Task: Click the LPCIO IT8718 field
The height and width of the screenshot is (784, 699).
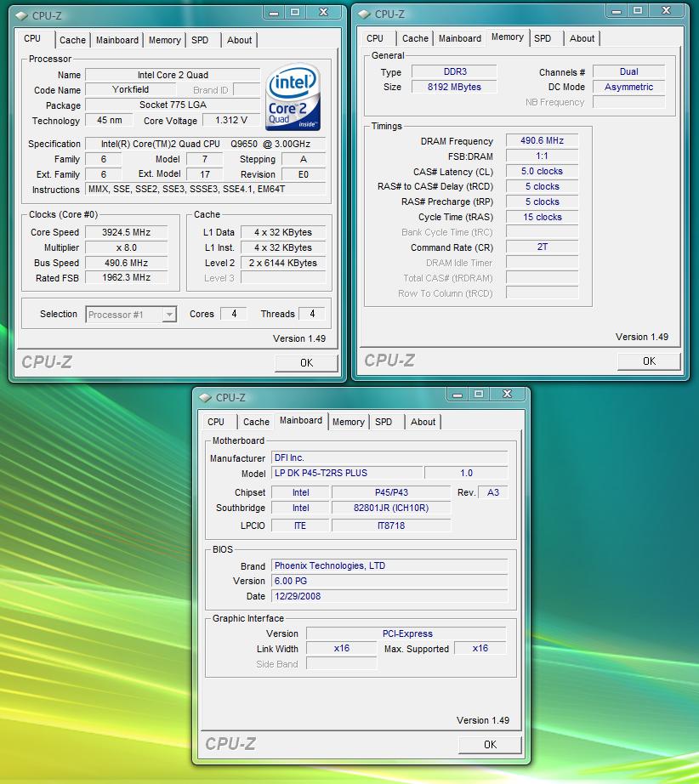Action: click(x=391, y=526)
